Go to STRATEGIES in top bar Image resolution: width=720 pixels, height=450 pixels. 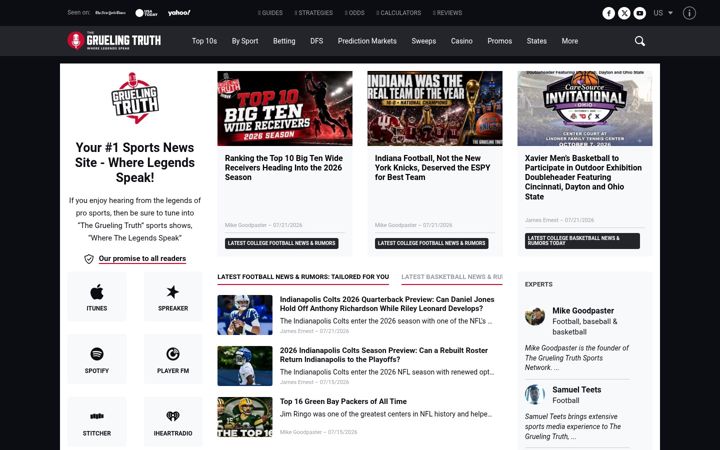pos(314,13)
